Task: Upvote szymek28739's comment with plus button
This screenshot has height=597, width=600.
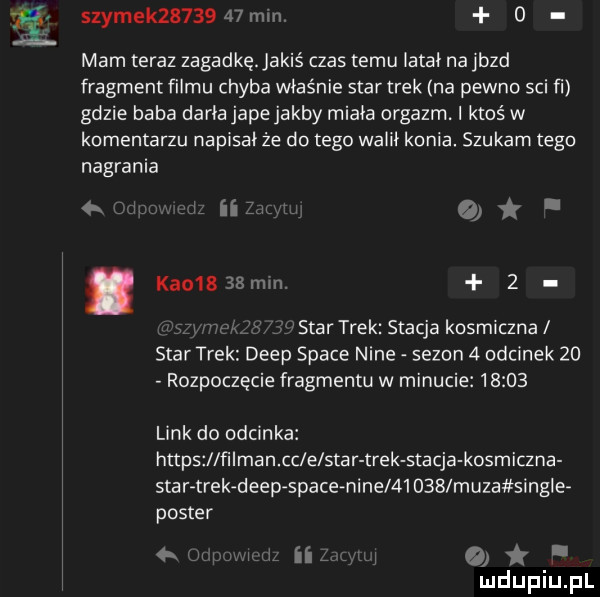Action: click(x=481, y=15)
